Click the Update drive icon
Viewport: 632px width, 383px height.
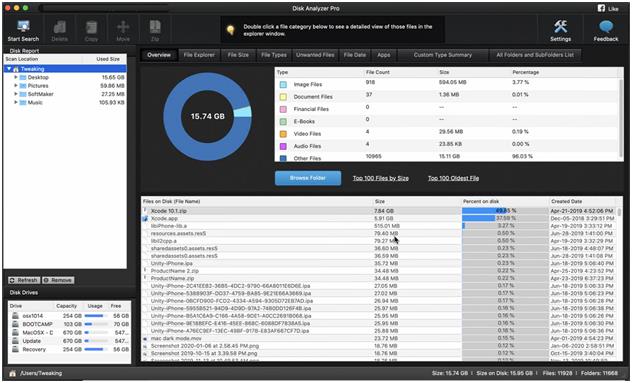(x=15, y=341)
